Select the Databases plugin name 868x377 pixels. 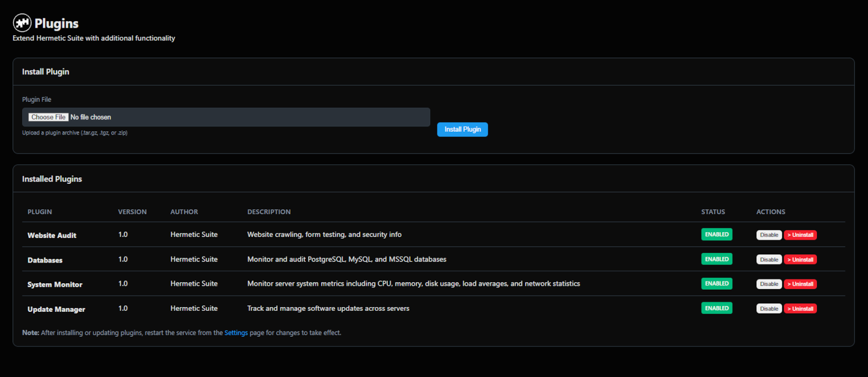[45, 260]
